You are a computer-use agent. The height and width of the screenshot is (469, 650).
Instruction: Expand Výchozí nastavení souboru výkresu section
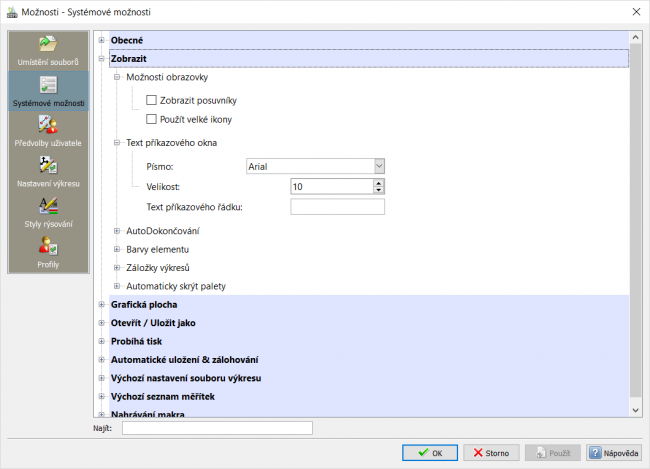point(102,378)
